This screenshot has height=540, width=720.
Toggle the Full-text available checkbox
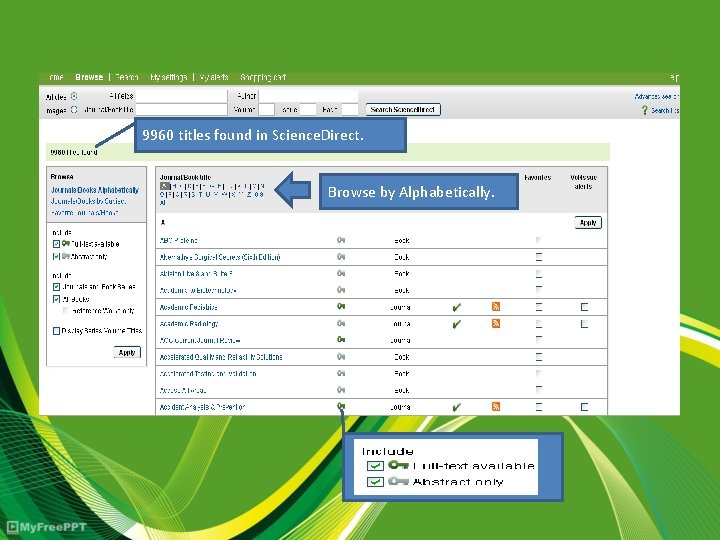56,244
